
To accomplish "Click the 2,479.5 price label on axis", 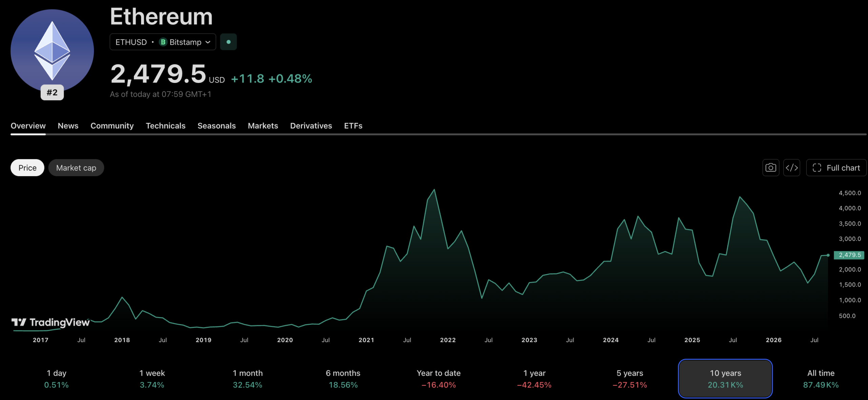I will click(849, 255).
